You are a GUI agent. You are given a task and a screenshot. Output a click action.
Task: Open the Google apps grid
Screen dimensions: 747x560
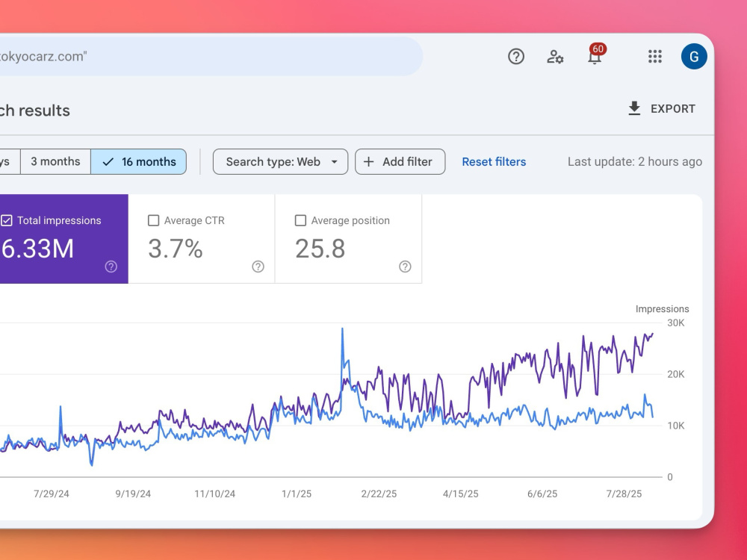pos(655,57)
